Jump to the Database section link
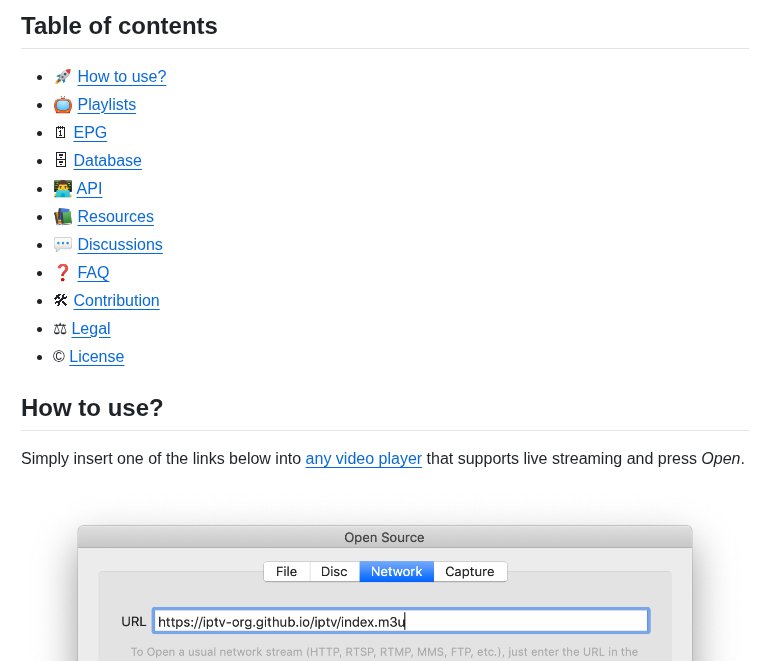Screen dimensions: 767x661 pyautogui.click(x=107, y=161)
